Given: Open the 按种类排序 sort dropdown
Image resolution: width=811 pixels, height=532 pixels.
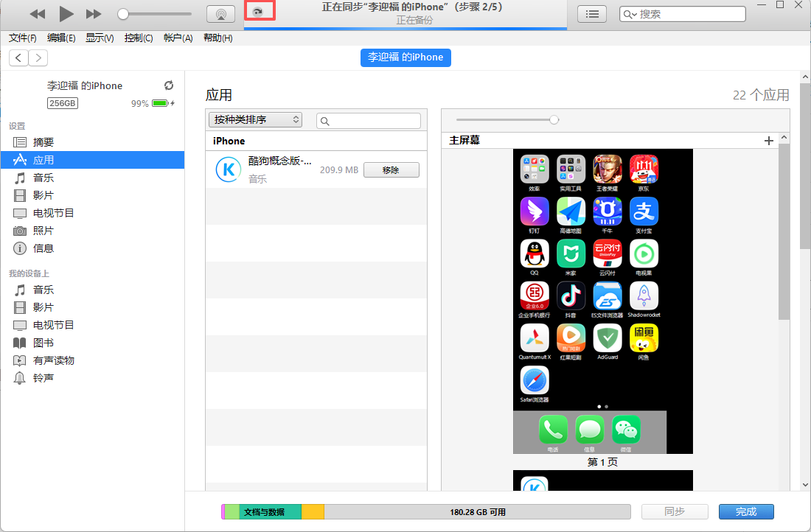Looking at the screenshot, I should click(254, 119).
